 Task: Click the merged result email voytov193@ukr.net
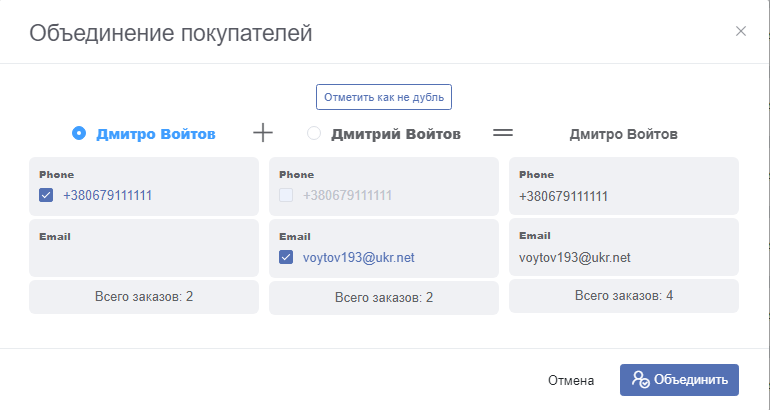click(575, 257)
